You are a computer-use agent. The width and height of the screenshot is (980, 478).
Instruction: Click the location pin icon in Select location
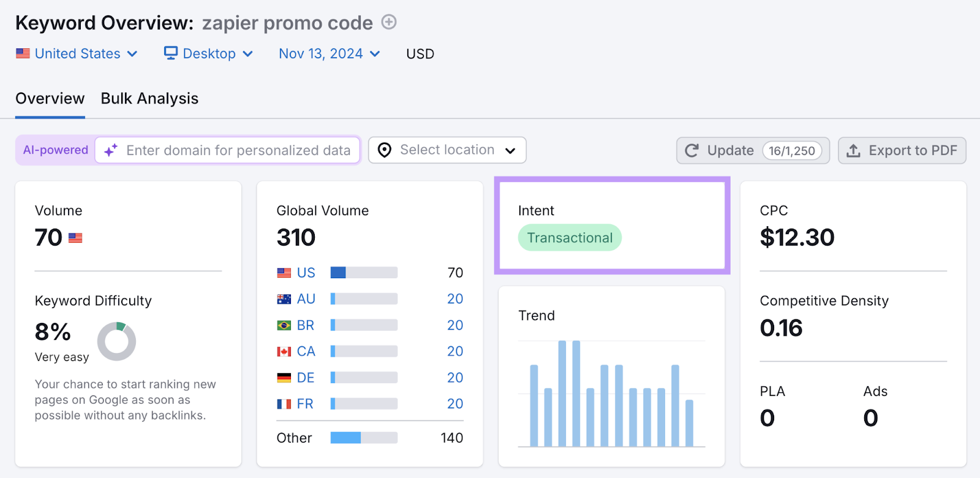click(x=384, y=150)
